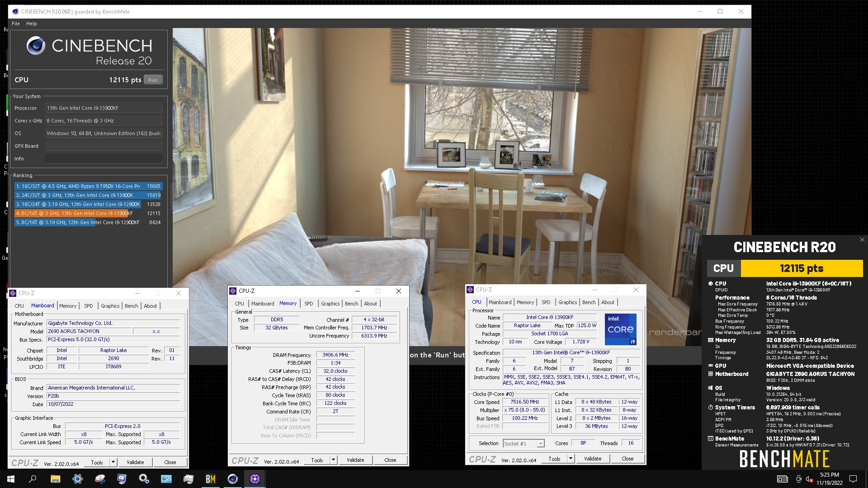Open the BenchMate BM taskbar icon
The image size is (868, 488).
(211, 479)
